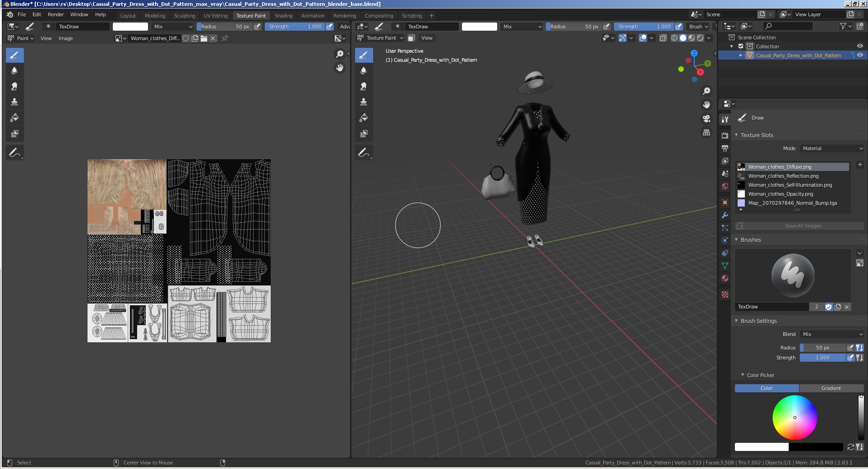The image size is (868, 469).
Task: Uncheck the Collection checkbox in outliner
Action: [x=741, y=46]
